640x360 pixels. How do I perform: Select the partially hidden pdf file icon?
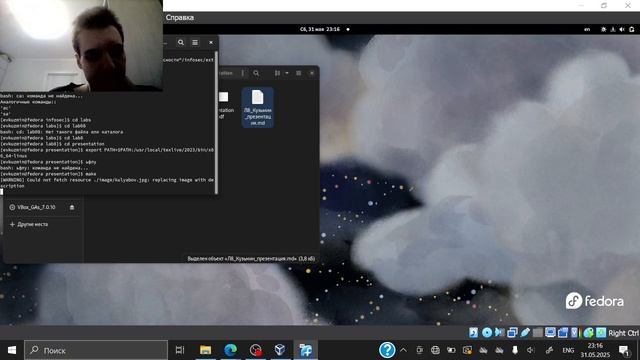[224, 97]
